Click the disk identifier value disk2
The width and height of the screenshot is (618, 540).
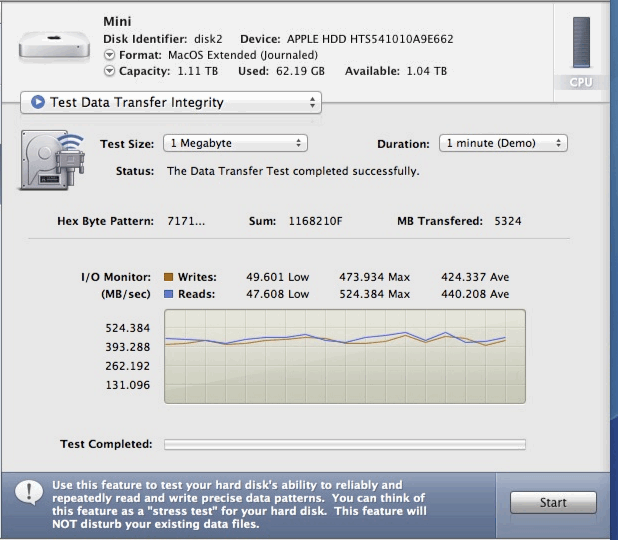tap(208, 39)
